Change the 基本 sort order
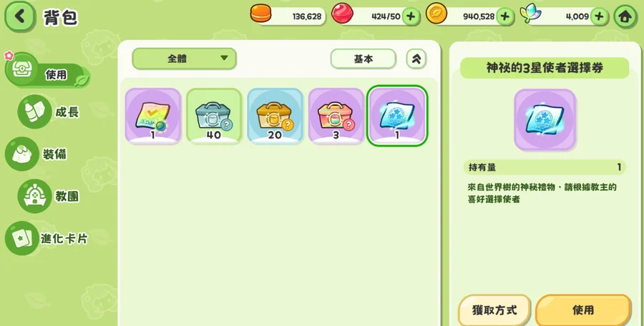The height and width of the screenshot is (326, 644). click(363, 59)
